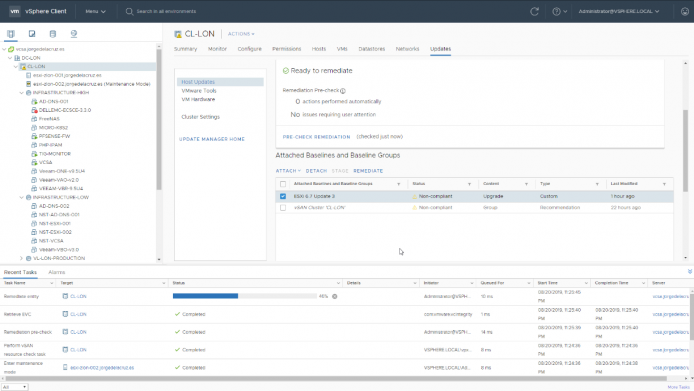The height and width of the screenshot is (391, 694).
Task: Click the Remediate entity progress bar
Action: (245, 296)
